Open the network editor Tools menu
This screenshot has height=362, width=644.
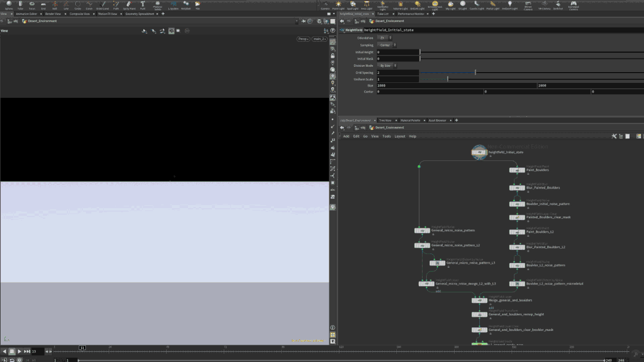[387, 136]
